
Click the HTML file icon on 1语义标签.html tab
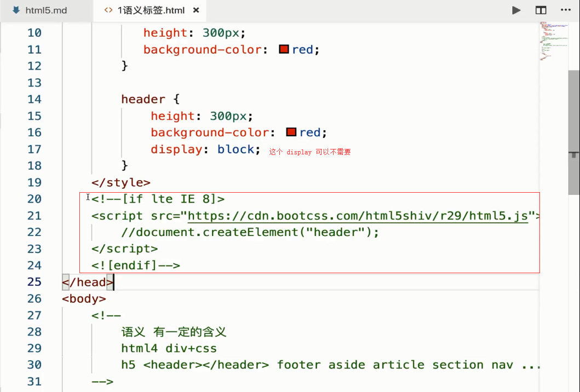108,10
